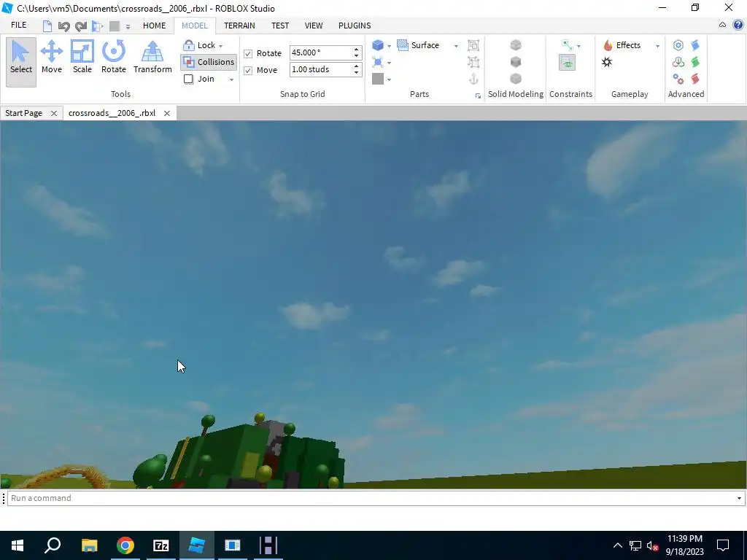Collapse the ribbon with the caret
The image size is (747, 560).
pos(722,26)
